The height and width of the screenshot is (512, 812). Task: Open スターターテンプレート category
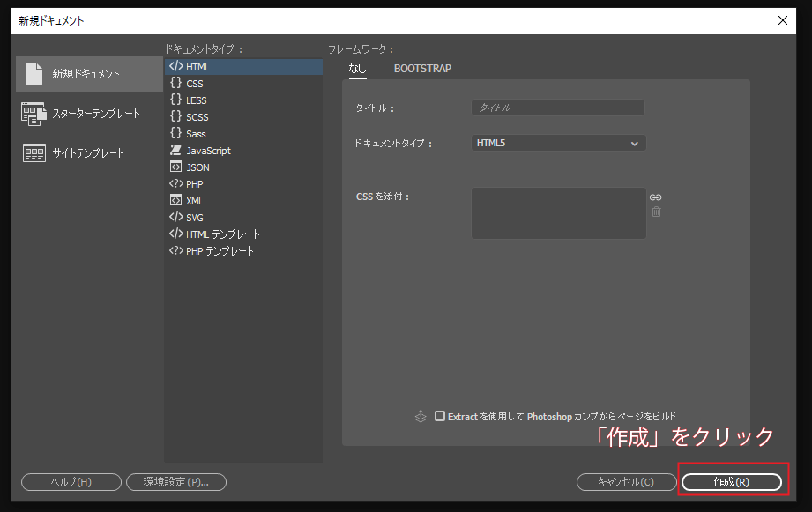pos(89,114)
